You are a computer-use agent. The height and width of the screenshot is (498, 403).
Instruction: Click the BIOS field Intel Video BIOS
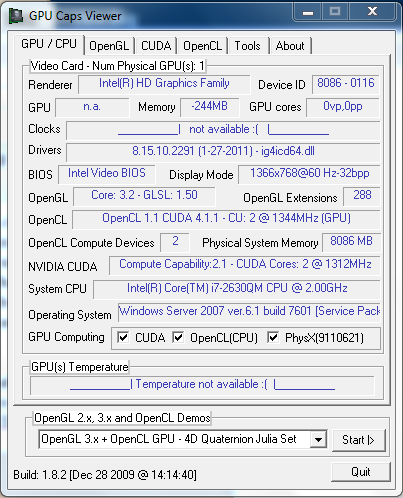click(x=107, y=174)
